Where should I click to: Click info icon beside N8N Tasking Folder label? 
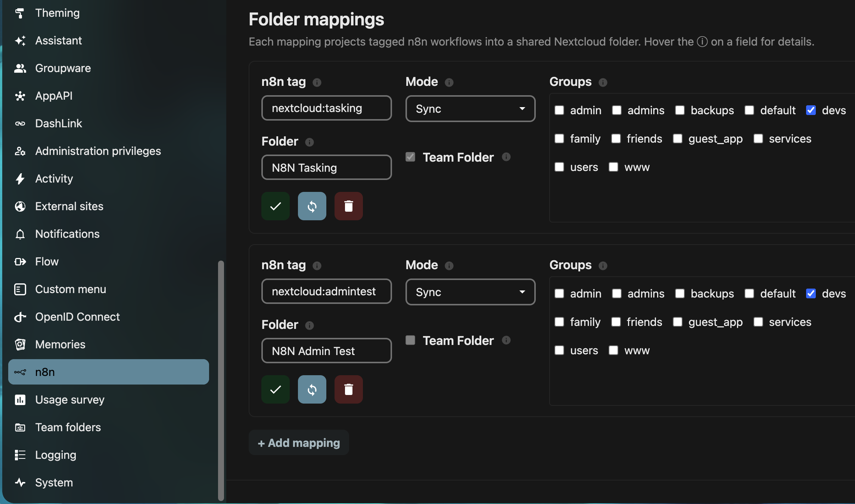pos(310,142)
